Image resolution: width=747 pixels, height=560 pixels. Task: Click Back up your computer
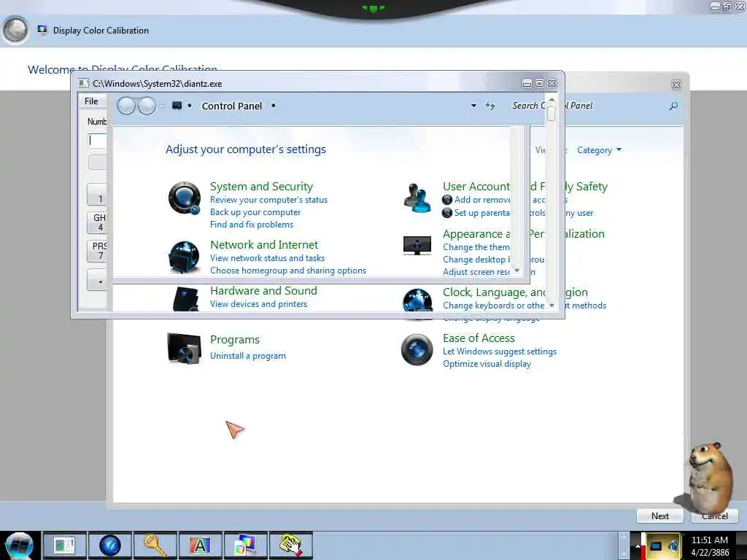pyautogui.click(x=255, y=212)
